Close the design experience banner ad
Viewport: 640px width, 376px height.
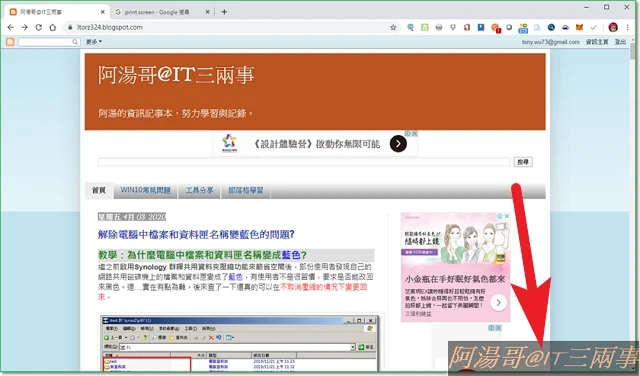(414, 133)
